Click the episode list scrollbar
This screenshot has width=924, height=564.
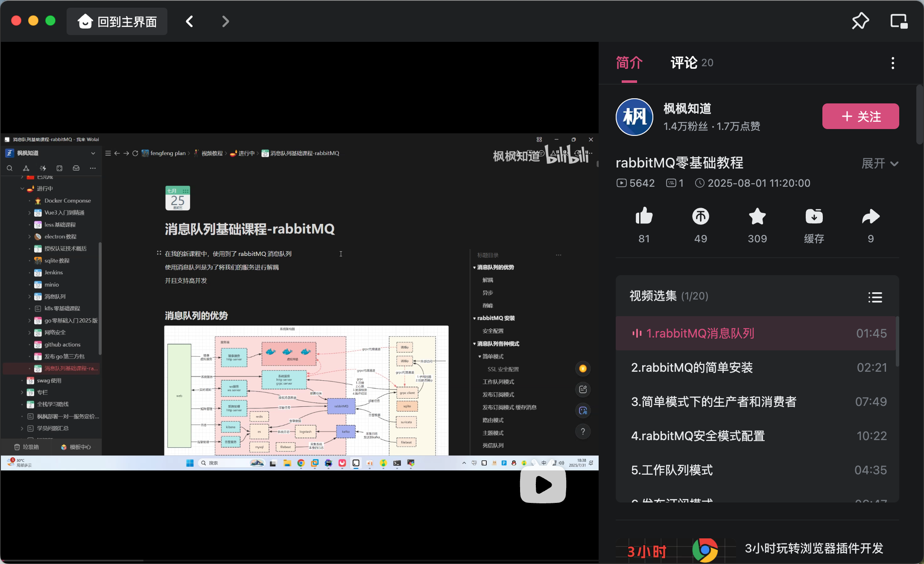click(x=897, y=342)
